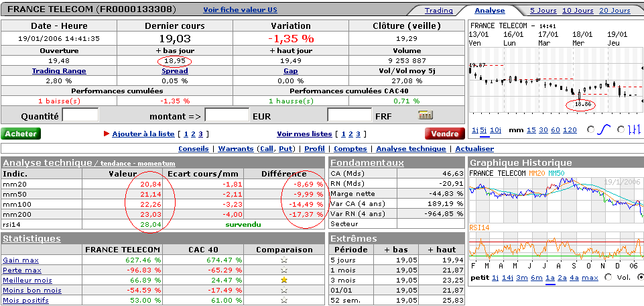Enable the 15 moving average
This screenshot has width=644, height=306.
[x=531, y=130]
